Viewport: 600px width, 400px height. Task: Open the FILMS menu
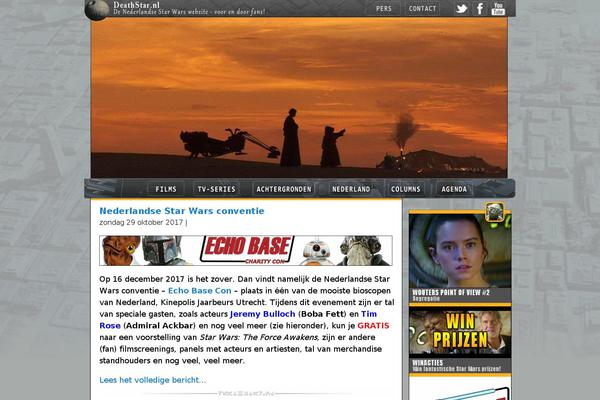tap(166, 189)
